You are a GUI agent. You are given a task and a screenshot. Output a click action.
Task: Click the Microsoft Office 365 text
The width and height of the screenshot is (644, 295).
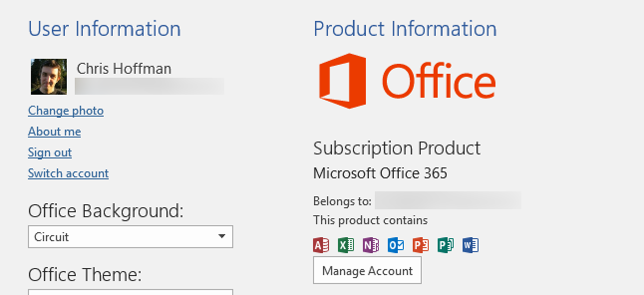380,173
